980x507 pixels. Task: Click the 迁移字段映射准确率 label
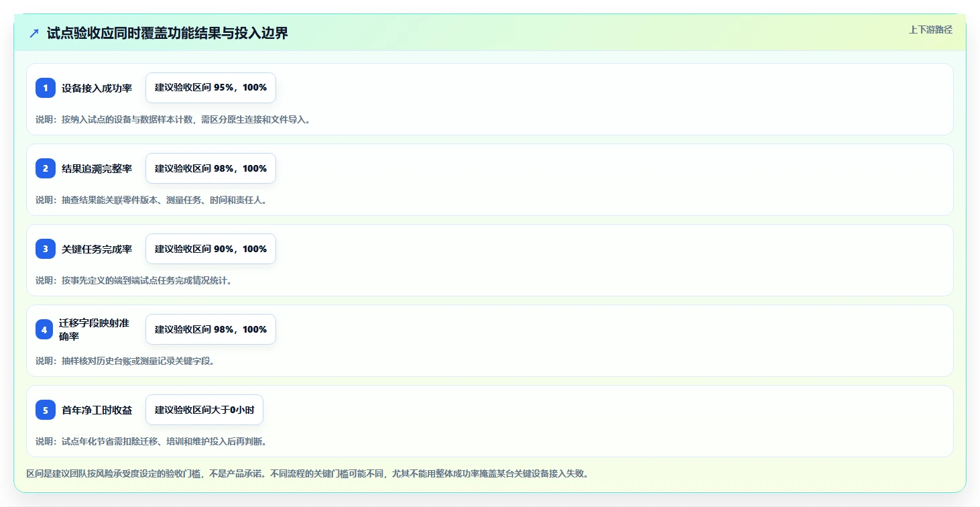[94, 329]
